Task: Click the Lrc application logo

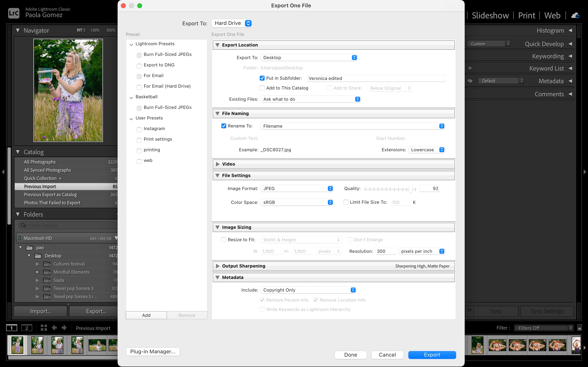Action: [14, 13]
